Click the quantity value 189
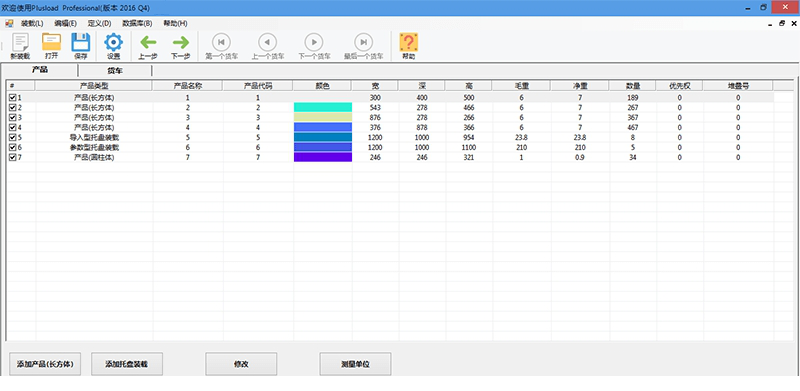Screen dimensions: 800x391 (x=633, y=97)
